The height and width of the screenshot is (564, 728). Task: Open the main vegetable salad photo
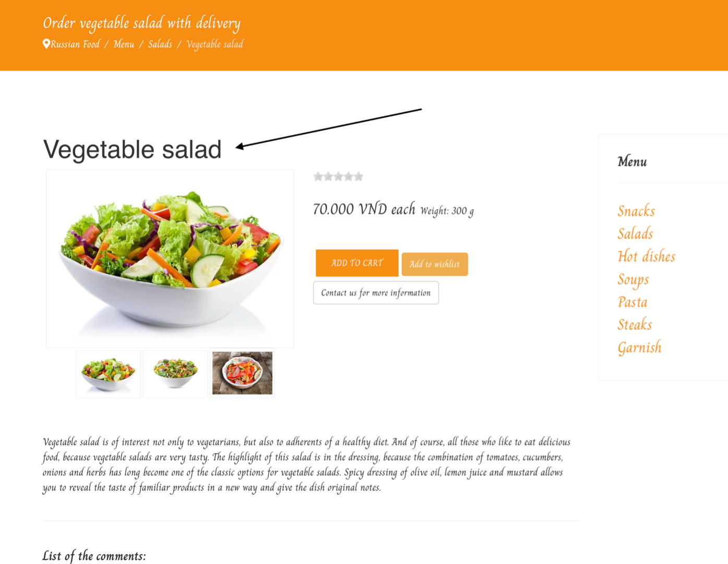[170, 258]
